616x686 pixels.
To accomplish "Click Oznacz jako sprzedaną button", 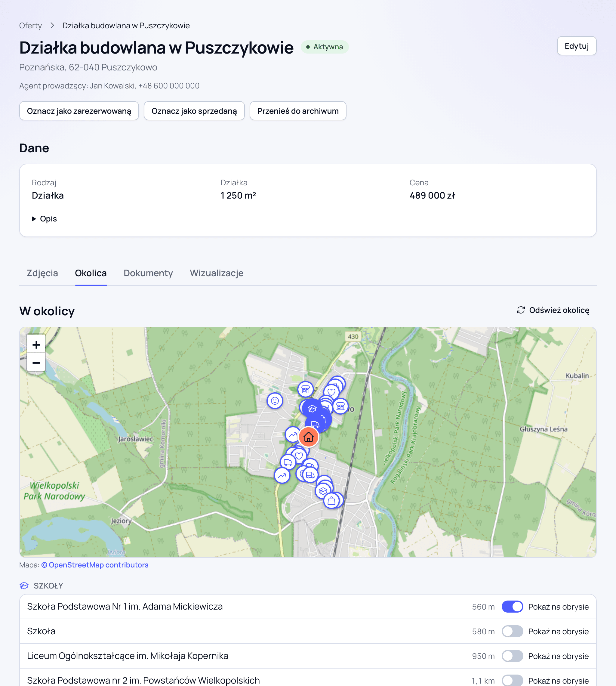I will coord(194,111).
